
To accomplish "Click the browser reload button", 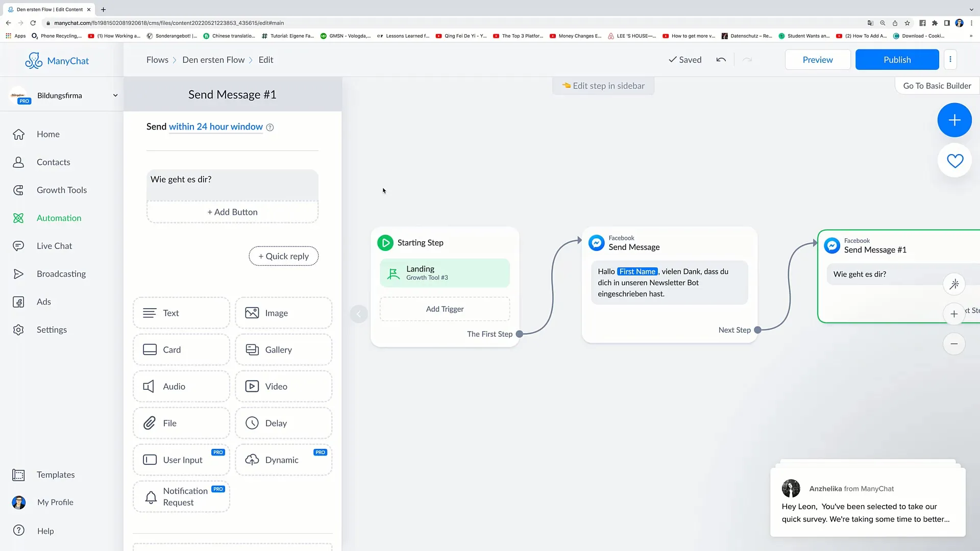I will point(33,23).
